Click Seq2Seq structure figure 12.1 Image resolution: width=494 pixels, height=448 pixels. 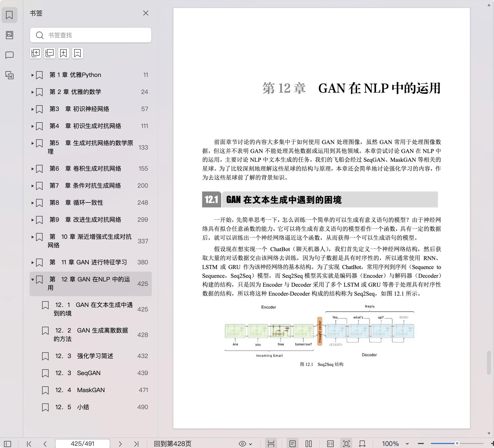(320, 331)
